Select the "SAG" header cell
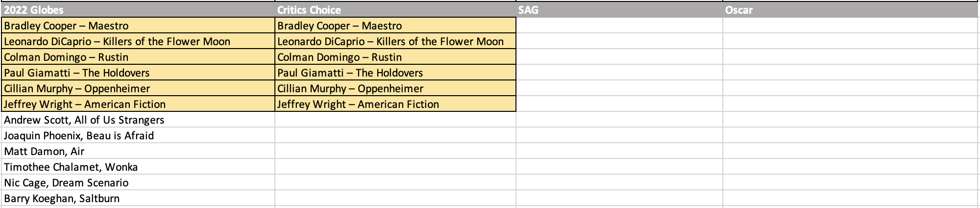Image resolution: width=980 pixels, height=208 pixels. 619,10
